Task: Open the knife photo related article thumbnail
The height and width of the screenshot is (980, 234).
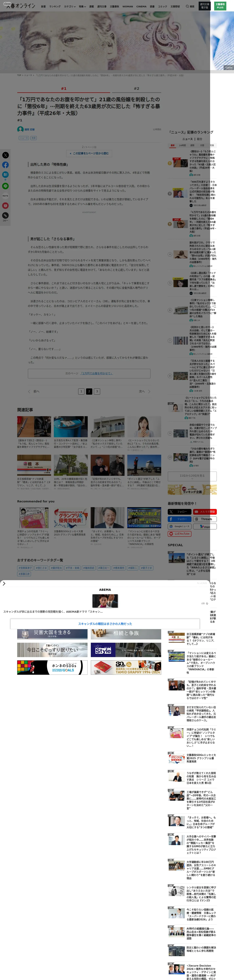Action: tap(34, 427)
